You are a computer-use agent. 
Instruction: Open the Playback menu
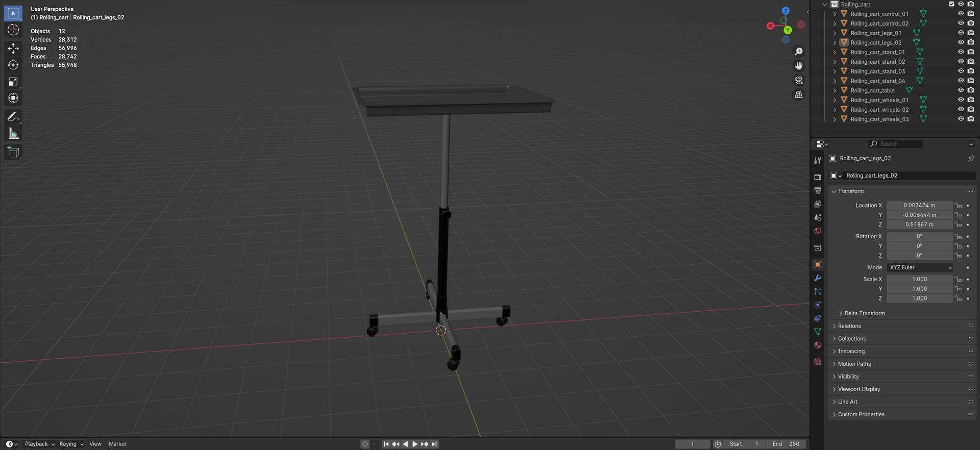coord(39,444)
